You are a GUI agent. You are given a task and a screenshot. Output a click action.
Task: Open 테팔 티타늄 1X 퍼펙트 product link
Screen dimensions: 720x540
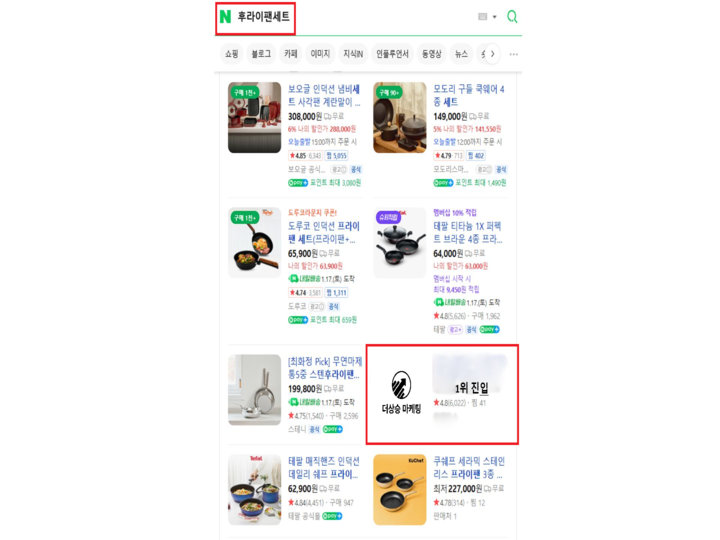click(467, 232)
